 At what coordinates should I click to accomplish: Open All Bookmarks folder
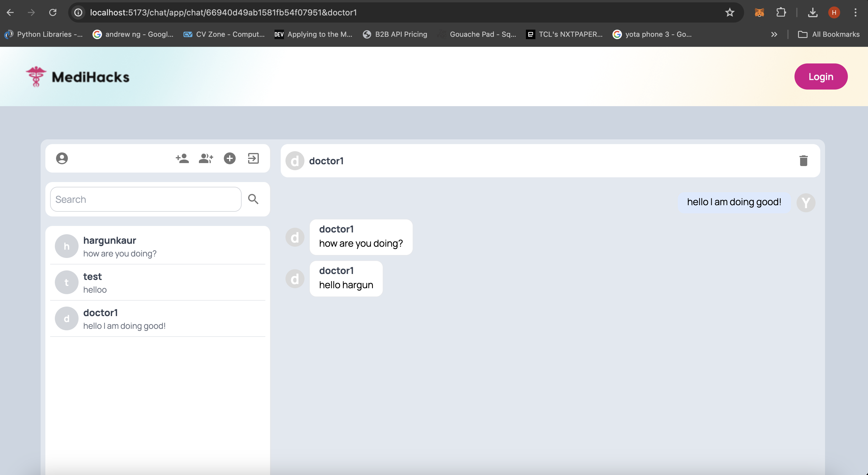click(829, 34)
